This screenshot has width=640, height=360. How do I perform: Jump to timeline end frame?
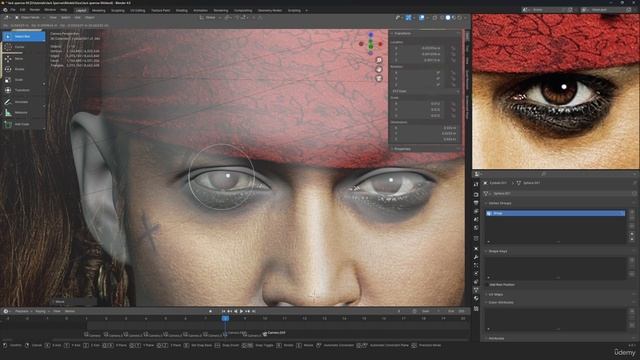pyautogui.click(x=253, y=311)
